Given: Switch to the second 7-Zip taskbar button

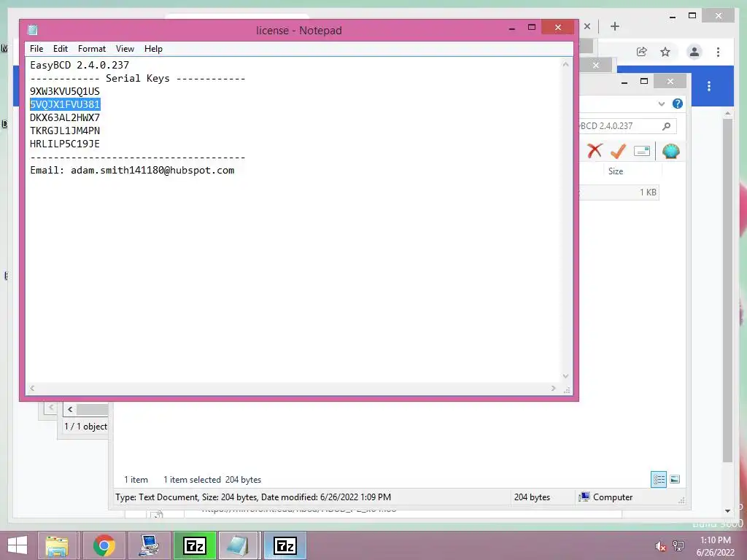Looking at the screenshot, I should (x=285, y=545).
